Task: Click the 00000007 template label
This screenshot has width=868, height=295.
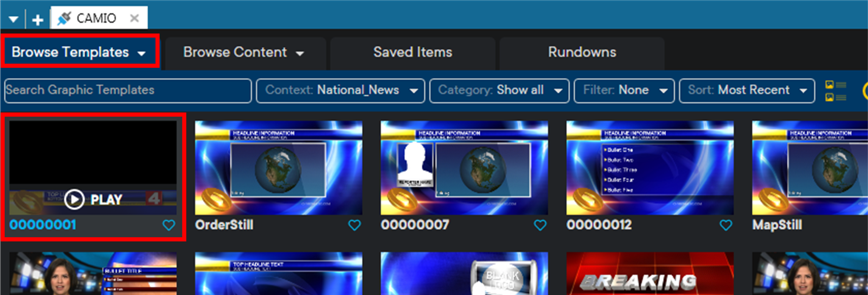Action: (x=415, y=225)
